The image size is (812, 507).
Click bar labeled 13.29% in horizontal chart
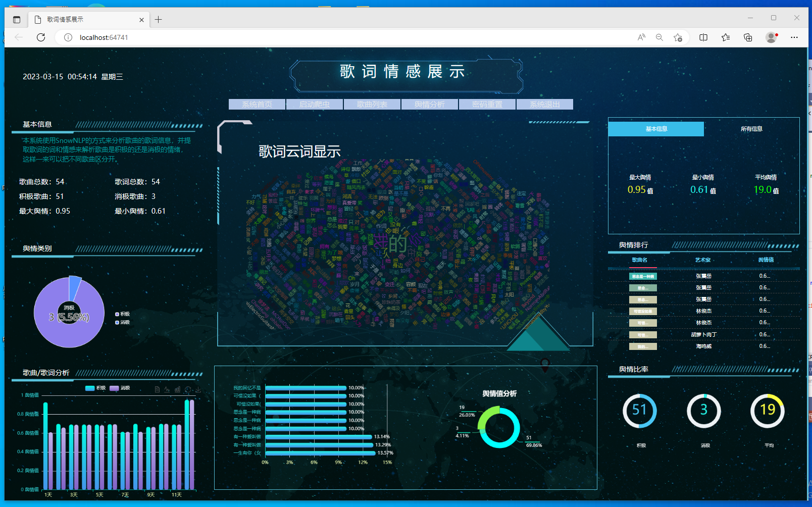[319, 445]
